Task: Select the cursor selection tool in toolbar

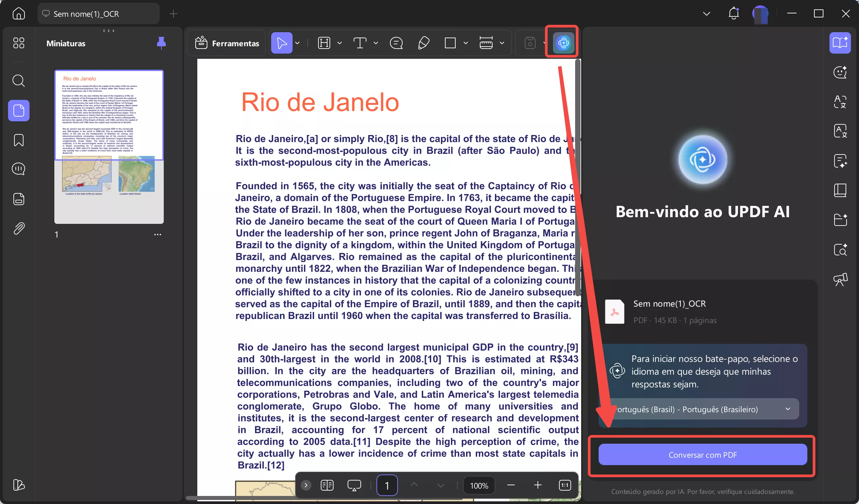Action: (x=282, y=43)
